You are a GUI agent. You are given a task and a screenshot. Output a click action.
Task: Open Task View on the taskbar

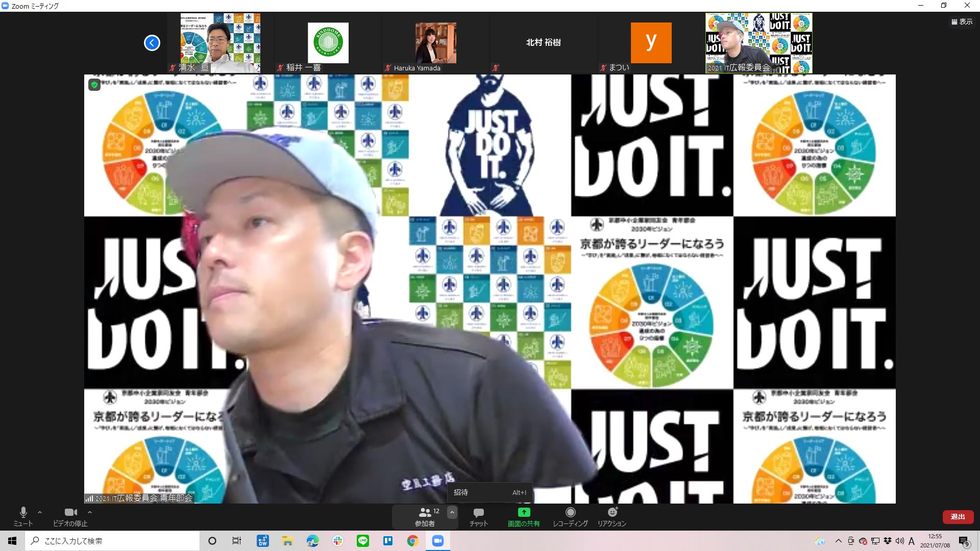click(237, 541)
